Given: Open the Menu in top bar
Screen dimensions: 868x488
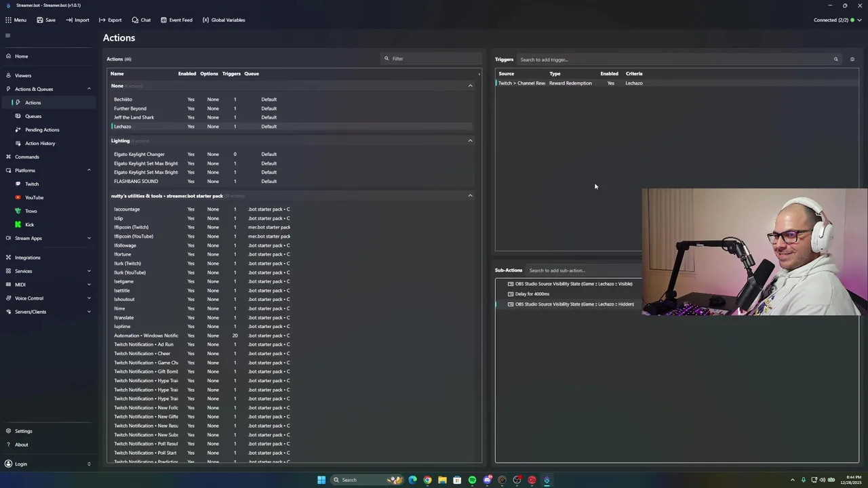Looking at the screenshot, I should [16, 20].
